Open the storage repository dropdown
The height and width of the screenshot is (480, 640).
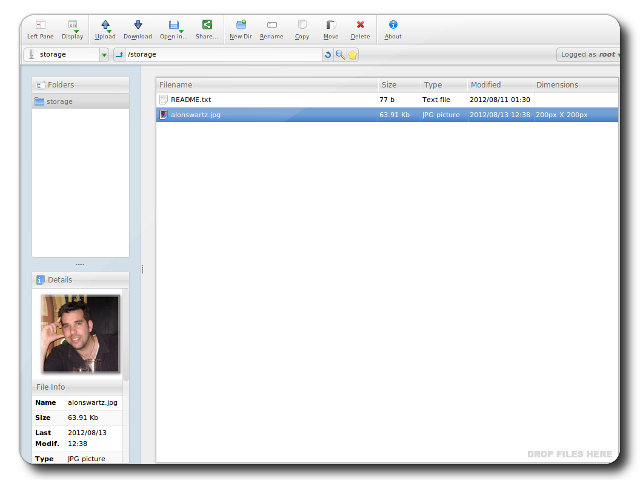click(x=104, y=55)
